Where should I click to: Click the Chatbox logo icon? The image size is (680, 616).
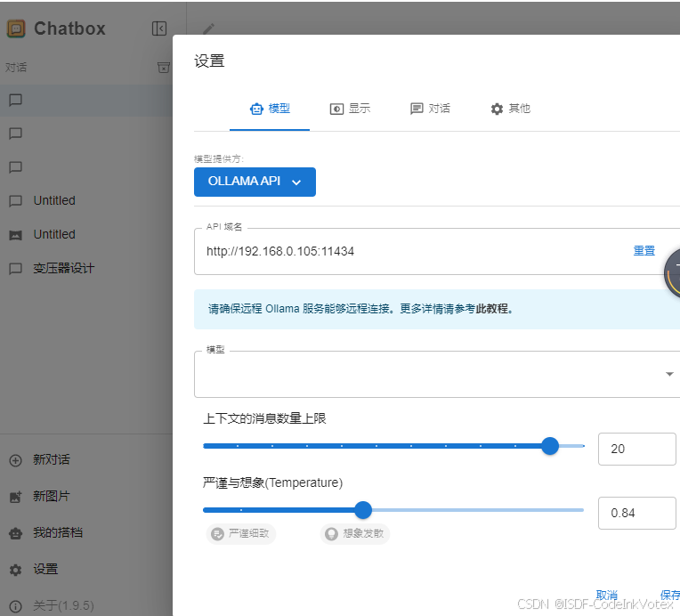(16, 28)
